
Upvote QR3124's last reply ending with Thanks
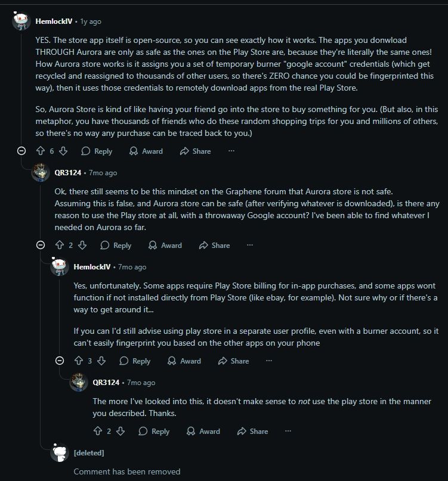click(x=97, y=431)
